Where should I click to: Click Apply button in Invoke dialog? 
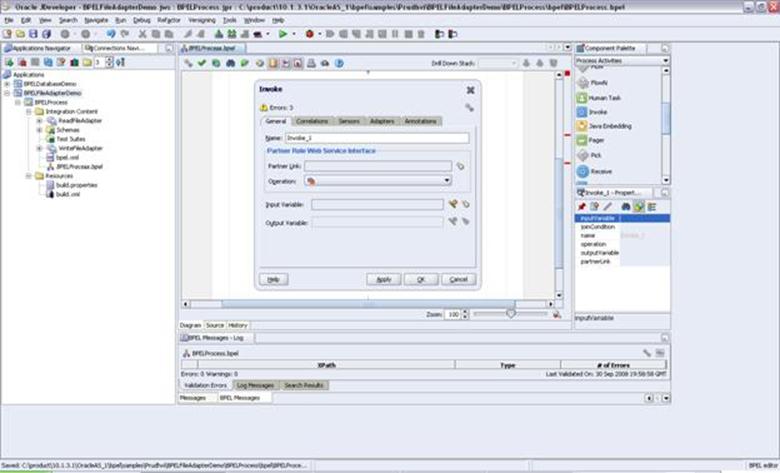(x=384, y=280)
